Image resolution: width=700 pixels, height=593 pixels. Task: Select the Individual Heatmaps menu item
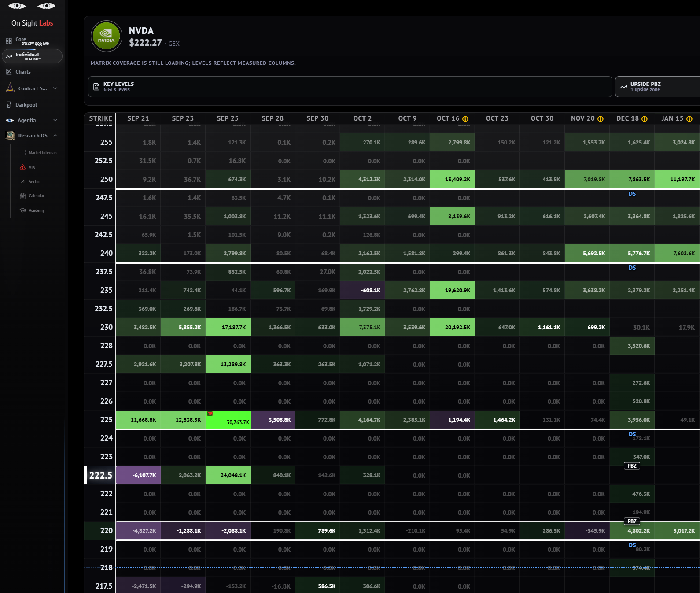[32, 56]
